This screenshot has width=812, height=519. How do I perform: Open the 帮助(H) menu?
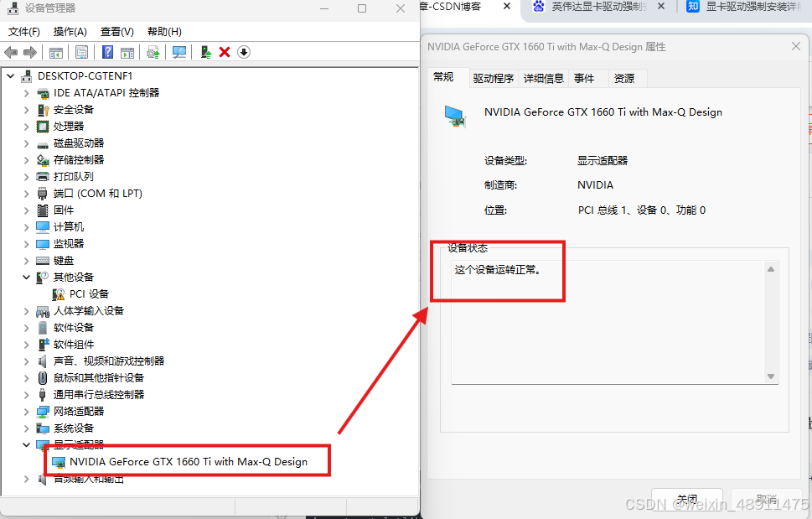point(164,32)
